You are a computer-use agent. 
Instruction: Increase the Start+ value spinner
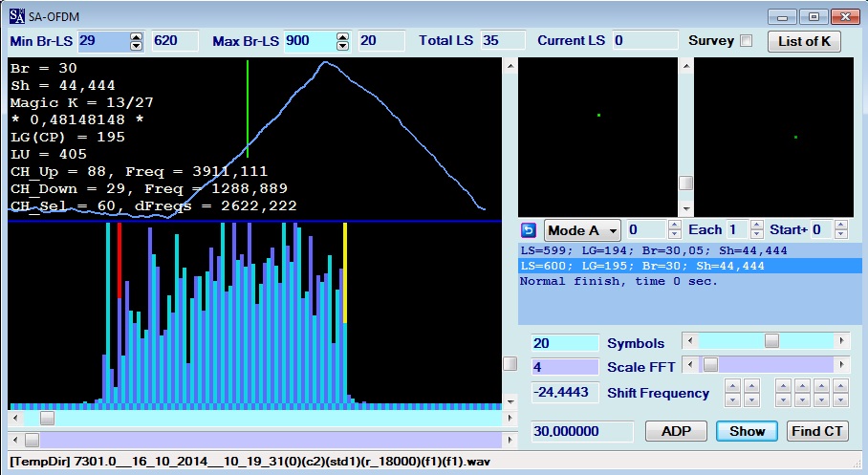[841, 226]
